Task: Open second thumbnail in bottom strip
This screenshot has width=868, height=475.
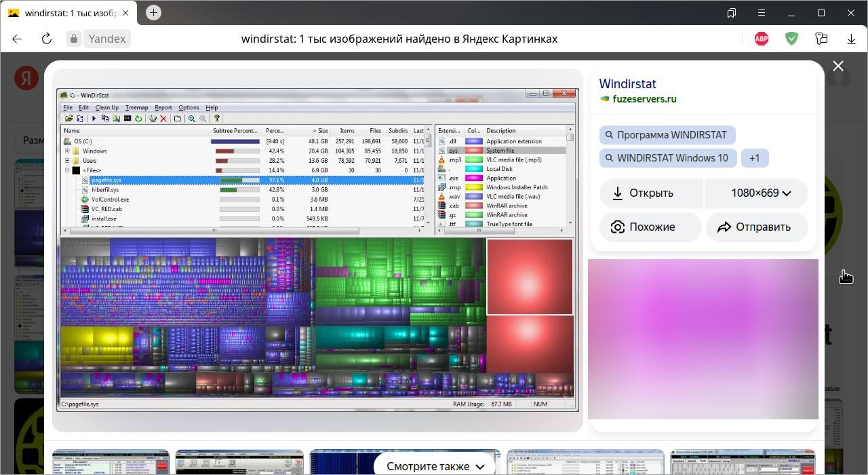Action: [x=239, y=462]
